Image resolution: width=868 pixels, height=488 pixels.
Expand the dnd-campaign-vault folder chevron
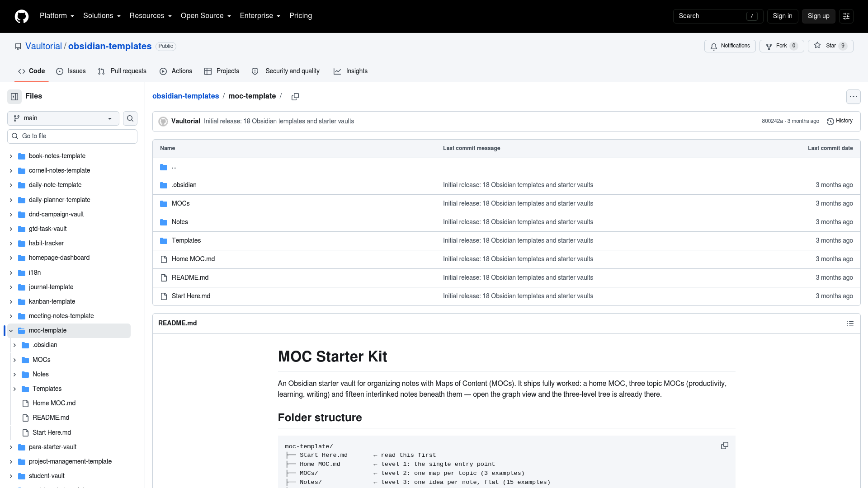point(11,215)
